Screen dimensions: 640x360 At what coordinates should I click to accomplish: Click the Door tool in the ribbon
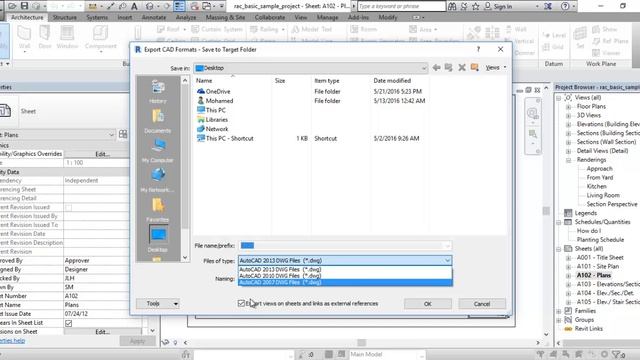point(45,38)
